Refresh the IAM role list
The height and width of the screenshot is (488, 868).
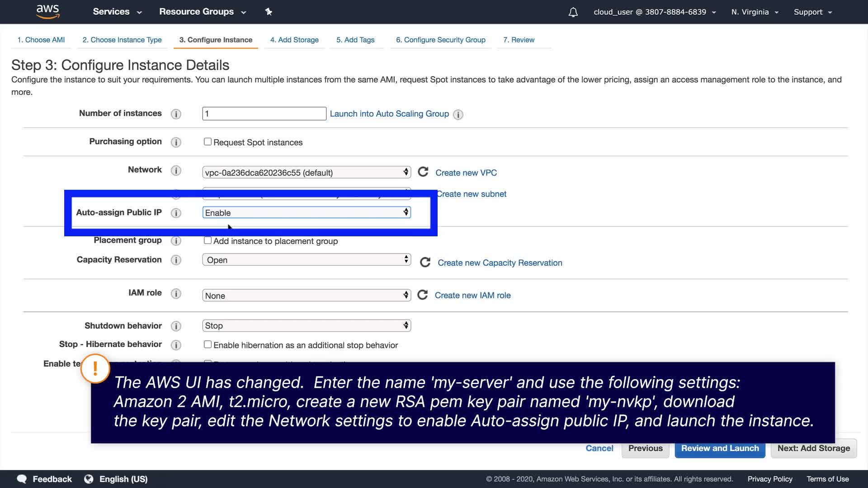click(423, 295)
